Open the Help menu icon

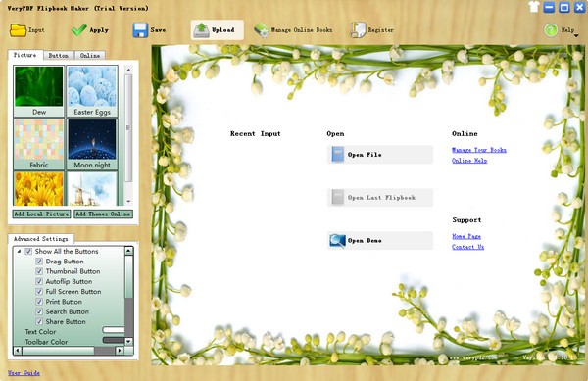(x=551, y=30)
